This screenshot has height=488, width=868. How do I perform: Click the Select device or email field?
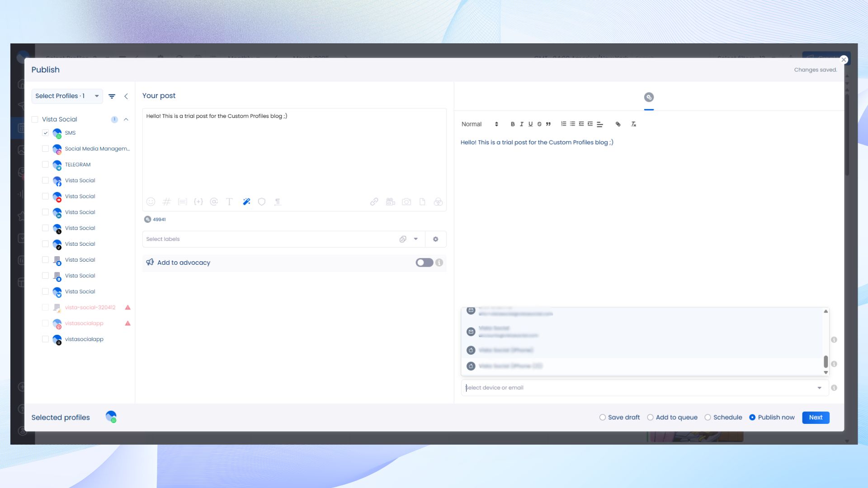tap(640, 388)
